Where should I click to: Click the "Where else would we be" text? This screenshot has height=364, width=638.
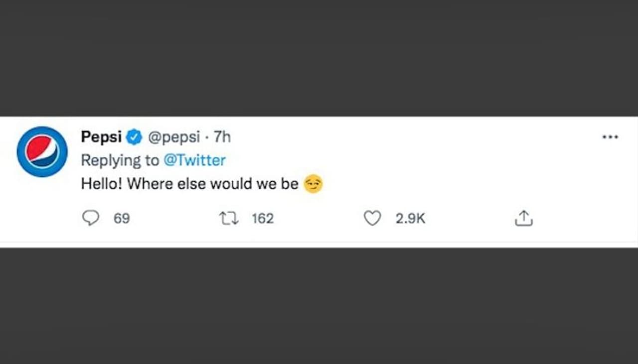[x=213, y=184]
